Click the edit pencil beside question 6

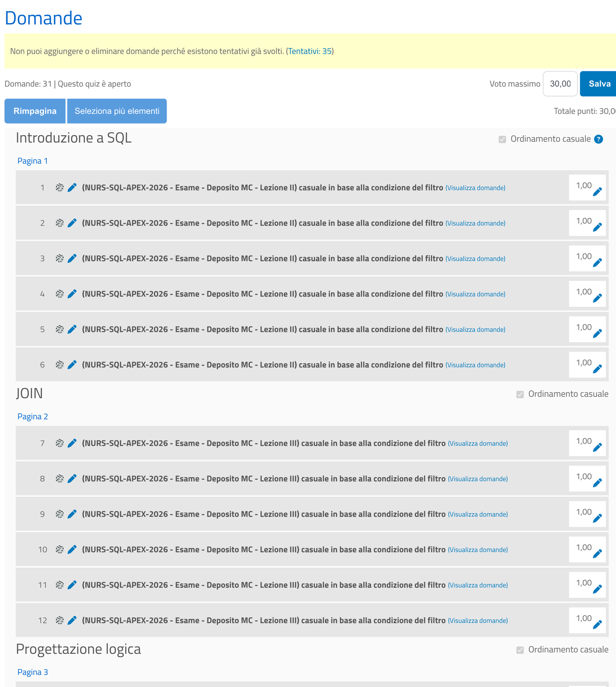72,365
